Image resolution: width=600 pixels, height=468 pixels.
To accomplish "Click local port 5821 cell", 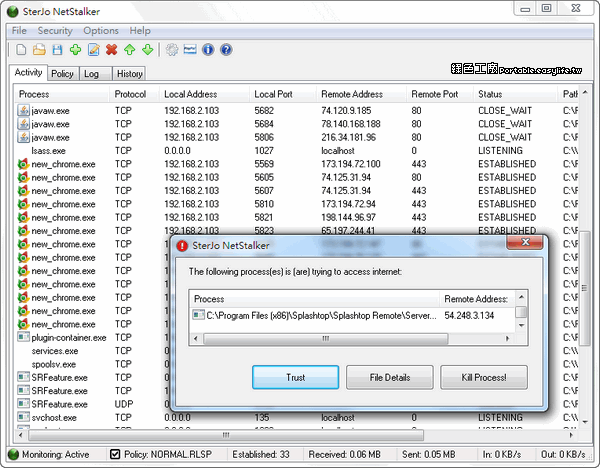I will (x=264, y=217).
